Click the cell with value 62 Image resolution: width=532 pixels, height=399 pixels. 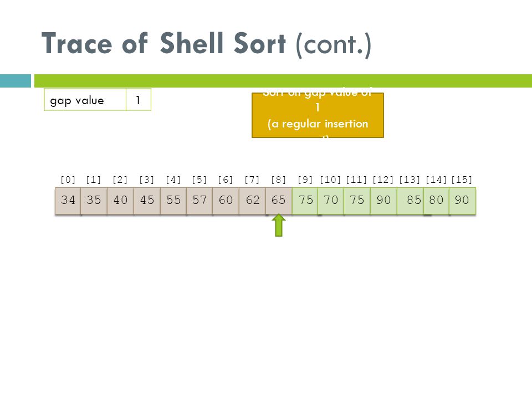pyautogui.click(x=253, y=201)
